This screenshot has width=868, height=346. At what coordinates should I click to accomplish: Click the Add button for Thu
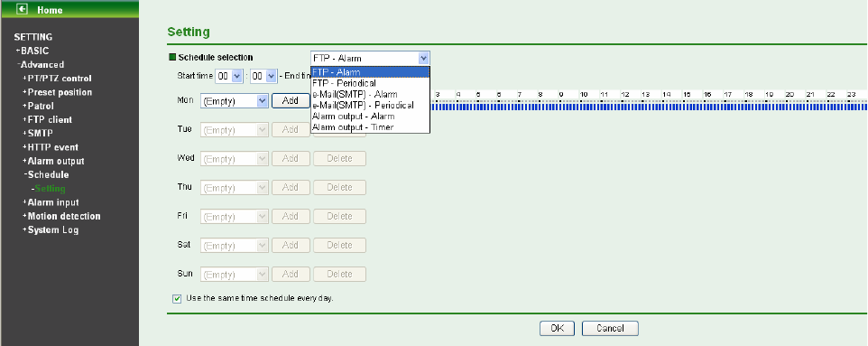290,187
